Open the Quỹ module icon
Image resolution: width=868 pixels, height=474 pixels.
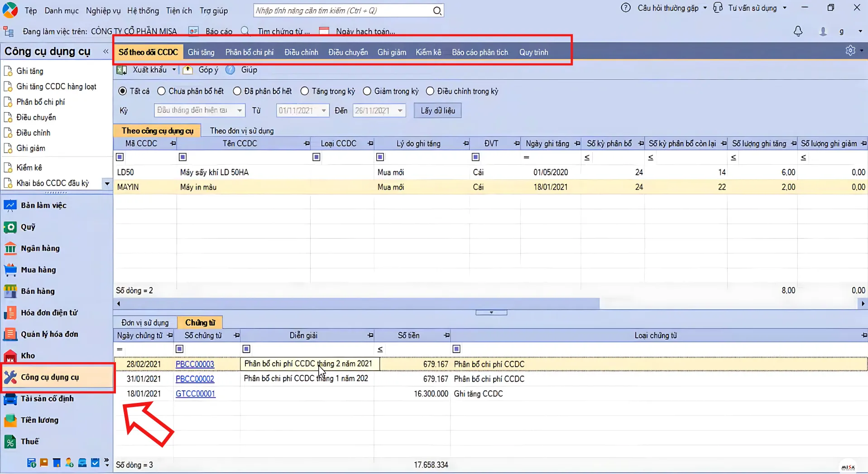click(10, 227)
